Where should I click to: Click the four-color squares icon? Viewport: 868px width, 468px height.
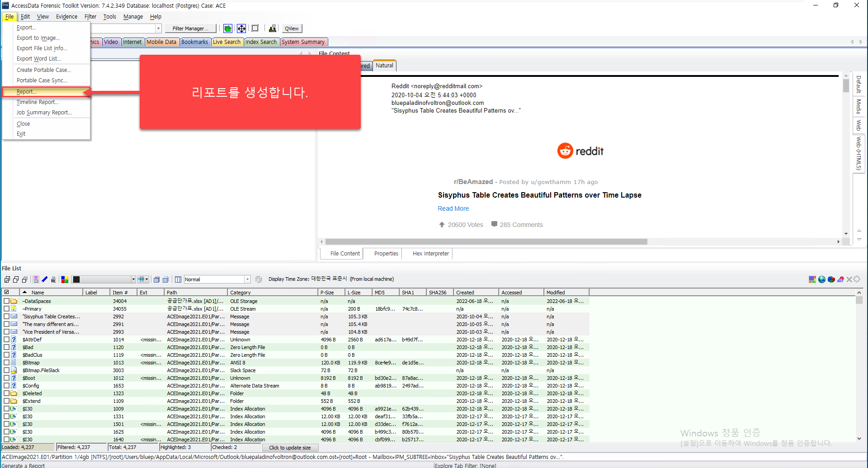(x=65, y=279)
